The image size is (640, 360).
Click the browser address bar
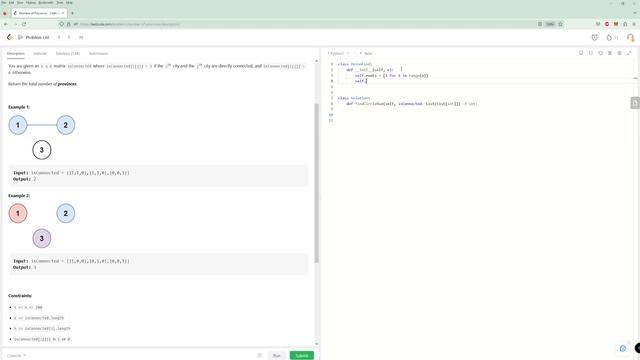pyautogui.click(x=310, y=24)
